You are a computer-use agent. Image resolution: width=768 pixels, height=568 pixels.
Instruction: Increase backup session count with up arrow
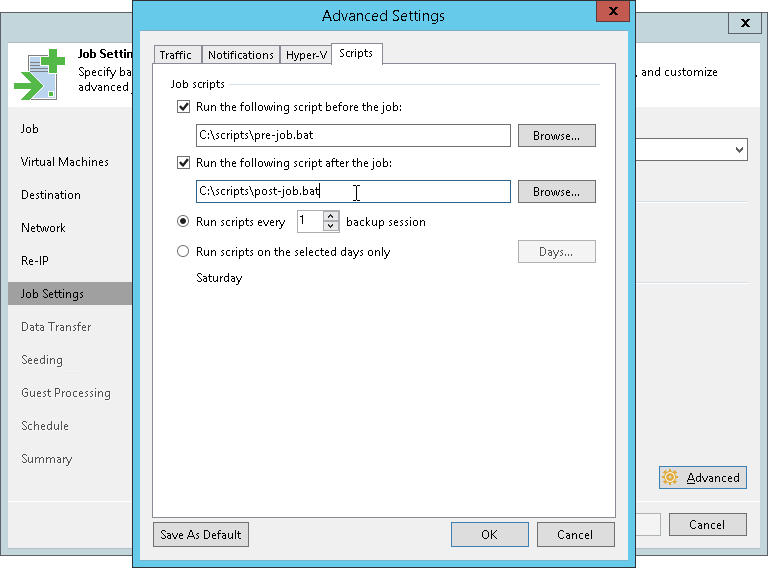pyautogui.click(x=331, y=216)
